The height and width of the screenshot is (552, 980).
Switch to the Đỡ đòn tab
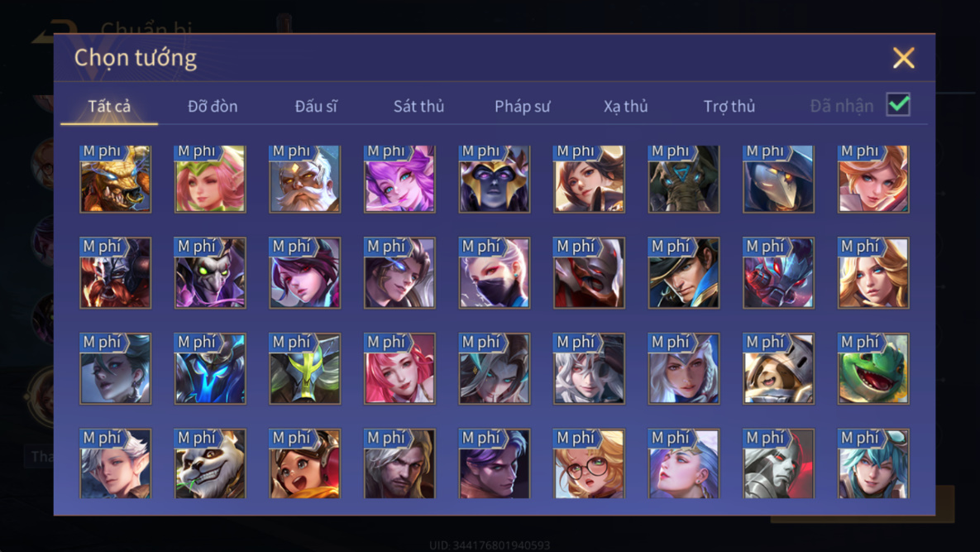(213, 106)
